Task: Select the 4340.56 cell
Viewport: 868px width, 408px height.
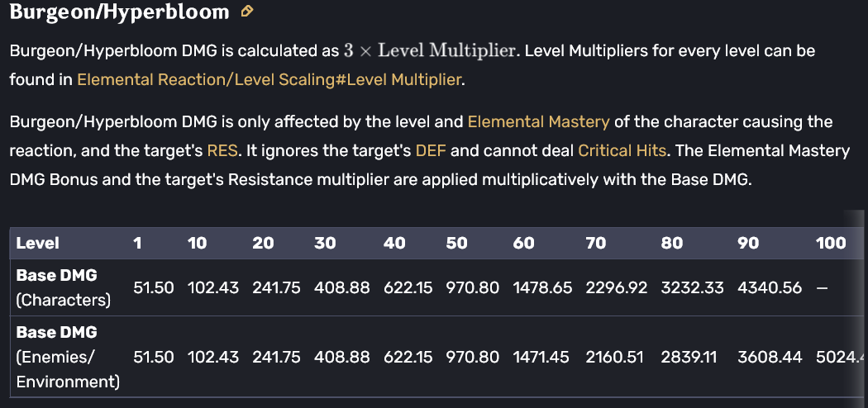Action: point(770,287)
